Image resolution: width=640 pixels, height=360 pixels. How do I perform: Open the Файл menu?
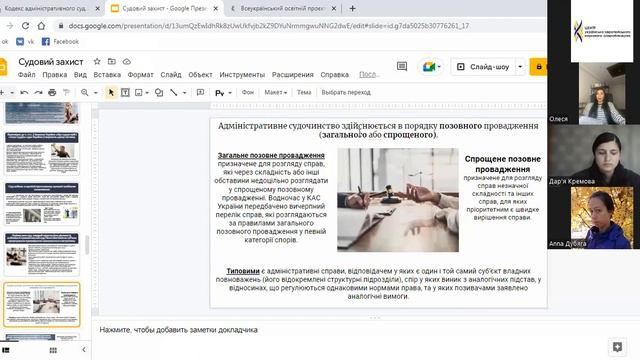point(27,75)
